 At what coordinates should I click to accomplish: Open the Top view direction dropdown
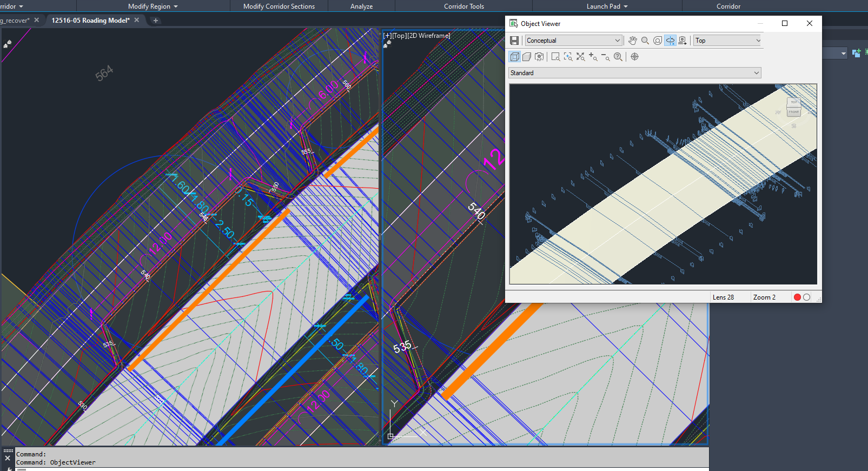727,41
